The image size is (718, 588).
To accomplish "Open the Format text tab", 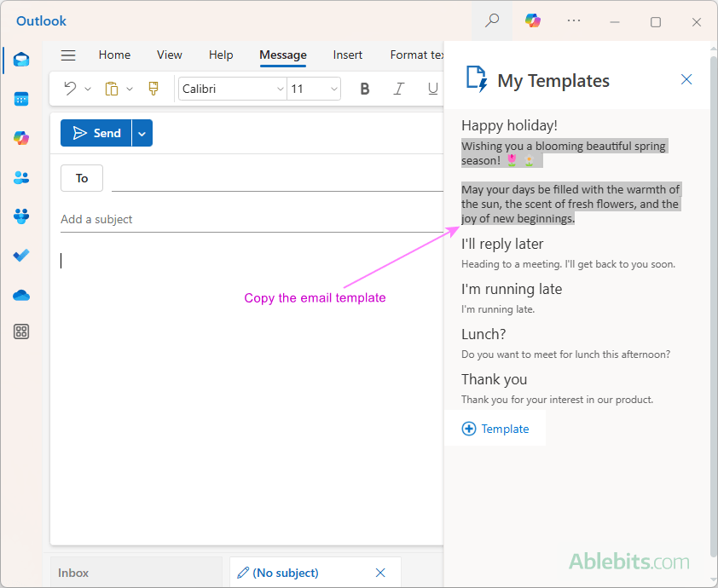I will pos(417,55).
